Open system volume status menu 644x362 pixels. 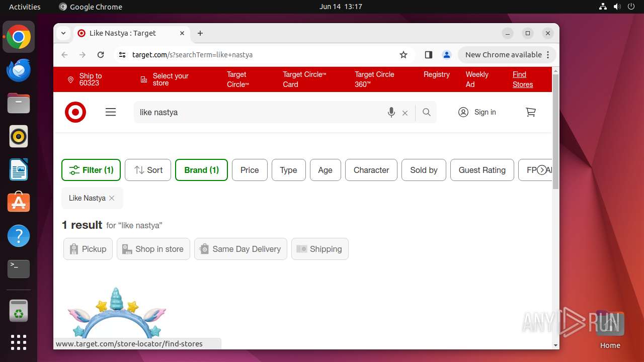pyautogui.click(x=617, y=7)
